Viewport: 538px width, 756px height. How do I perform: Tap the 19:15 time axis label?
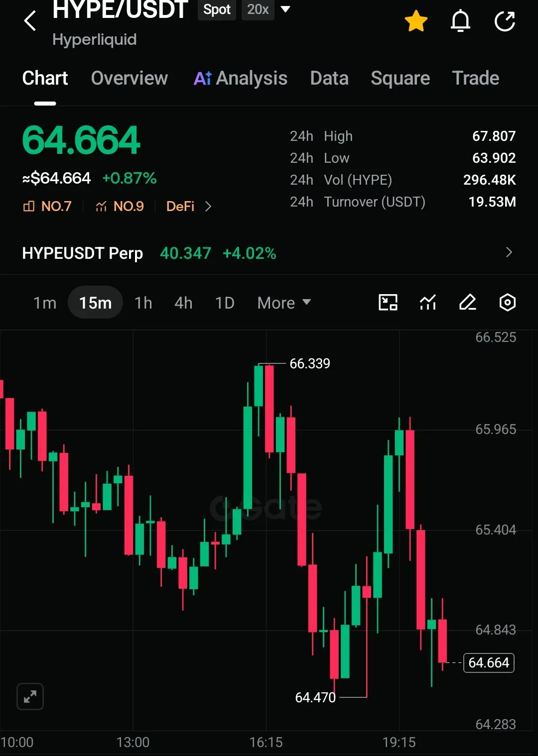[399, 743]
